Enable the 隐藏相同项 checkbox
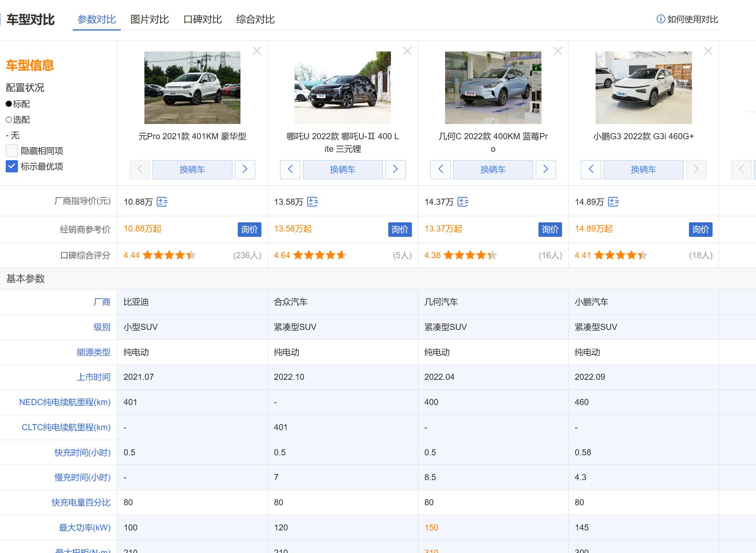Screen dimensions: 756x553 [x=11, y=151]
